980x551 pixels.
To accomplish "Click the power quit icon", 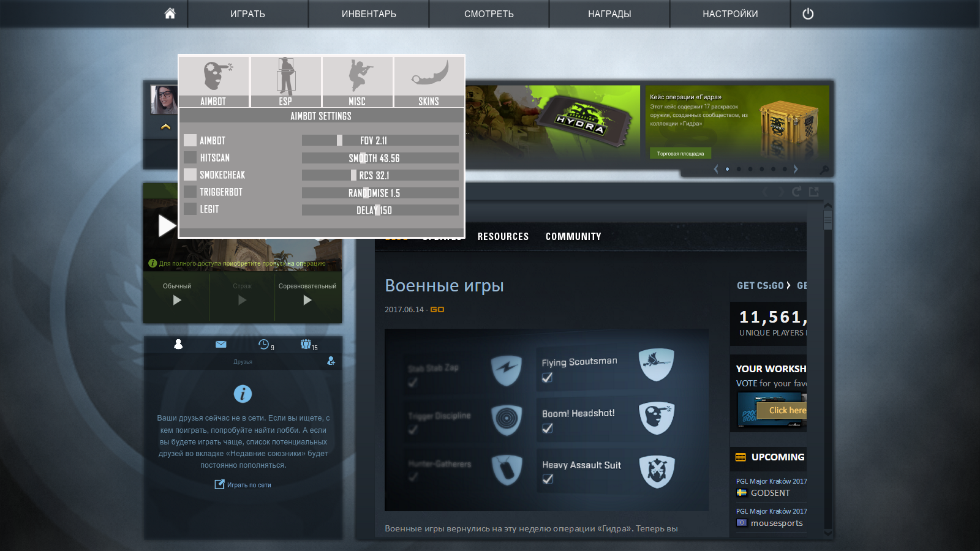I will (808, 13).
